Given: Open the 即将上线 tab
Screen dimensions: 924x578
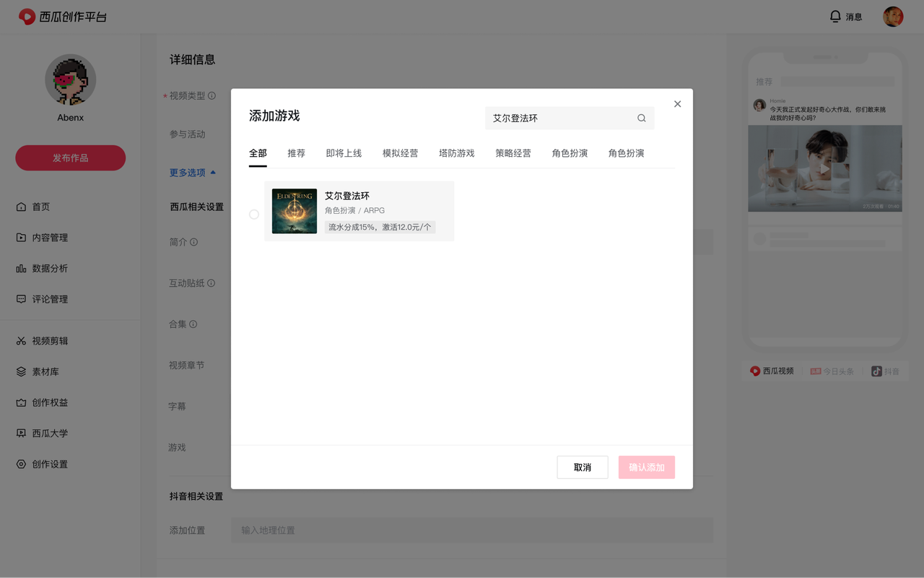Looking at the screenshot, I should [344, 153].
